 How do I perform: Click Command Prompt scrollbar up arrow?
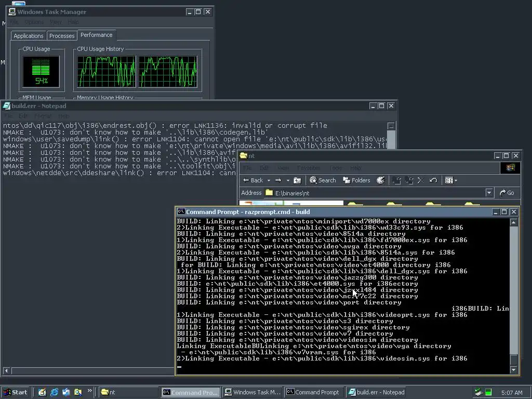point(514,222)
